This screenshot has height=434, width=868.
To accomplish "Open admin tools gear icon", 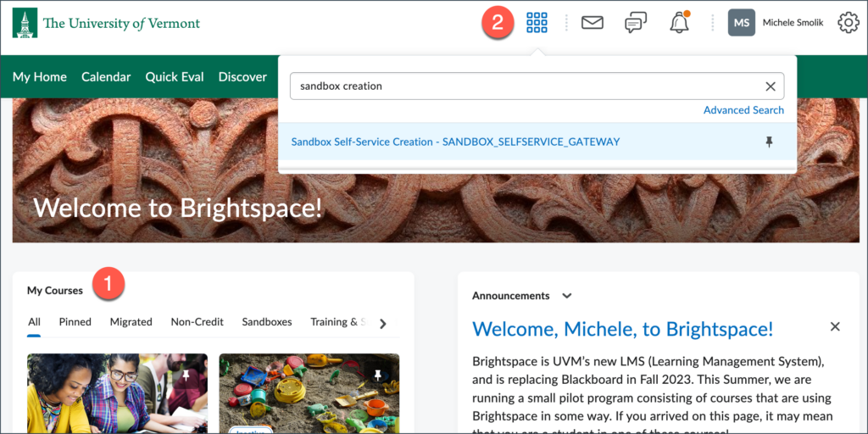I will (848, 23).
